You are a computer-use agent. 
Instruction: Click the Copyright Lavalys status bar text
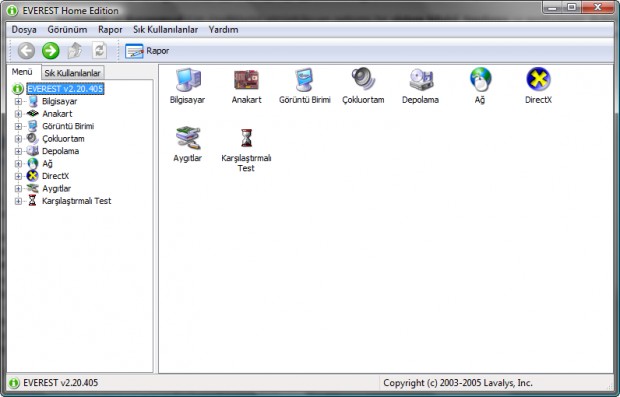pyautogui.click(x=458, y=383)
